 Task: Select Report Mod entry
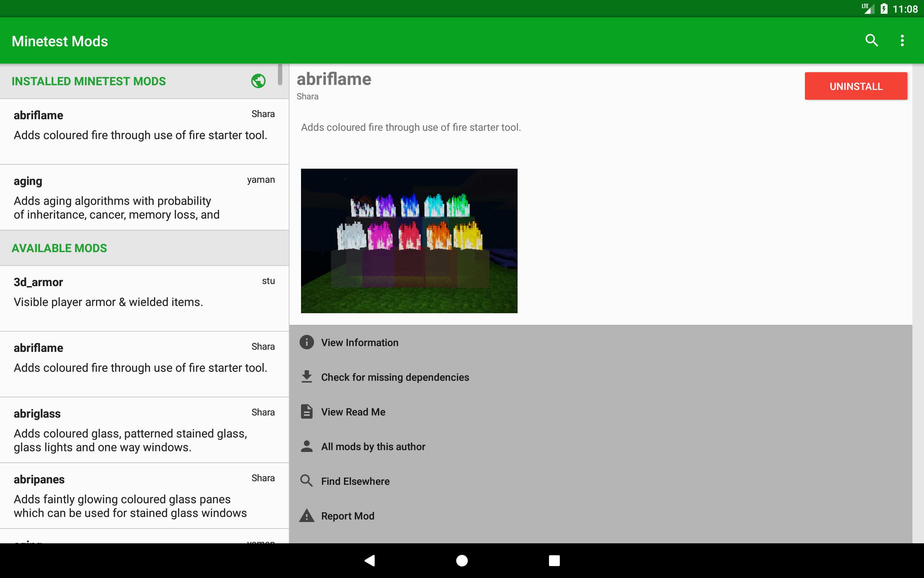click(601, 516)
